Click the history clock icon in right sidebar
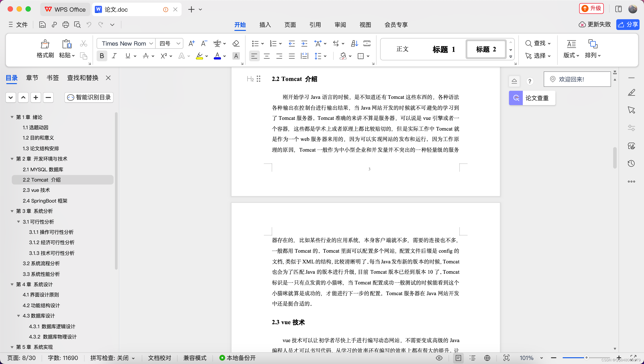This screenshot has height=364, width=644. tap(631, 163)
